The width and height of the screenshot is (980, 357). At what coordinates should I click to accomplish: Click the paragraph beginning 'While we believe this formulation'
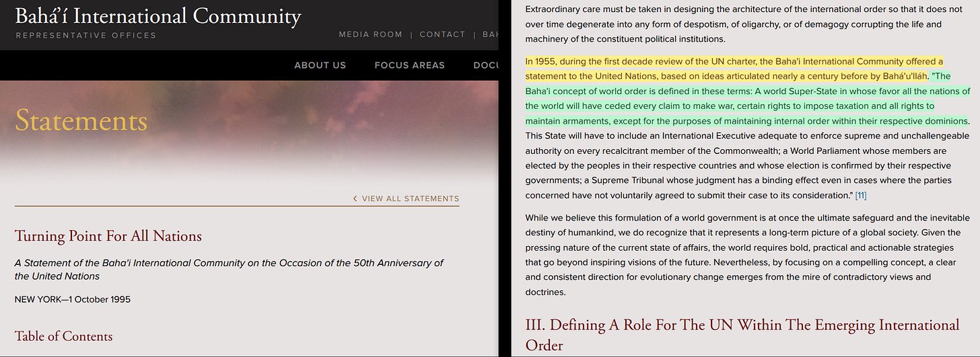coord(747,255)
